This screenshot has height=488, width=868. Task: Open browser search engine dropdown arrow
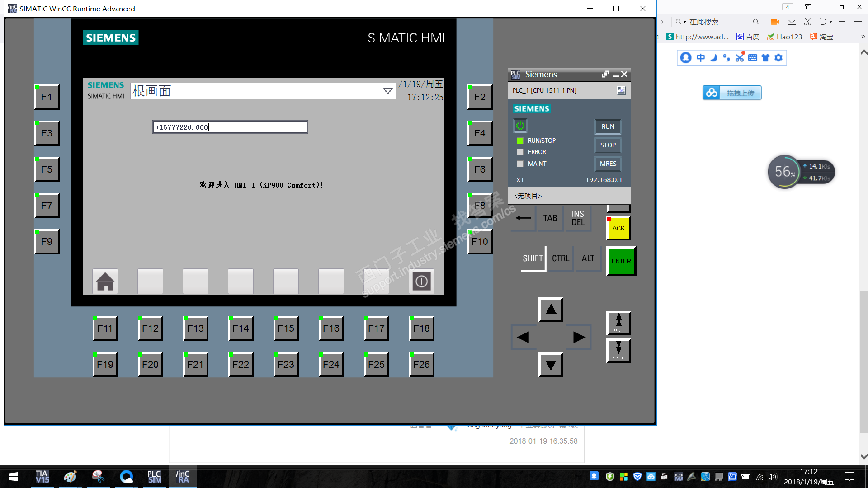coord(684,22)
